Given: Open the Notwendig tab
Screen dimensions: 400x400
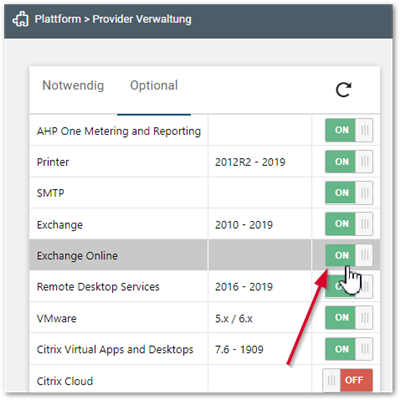Looking at the screenshot, I should tap(73, 85).
